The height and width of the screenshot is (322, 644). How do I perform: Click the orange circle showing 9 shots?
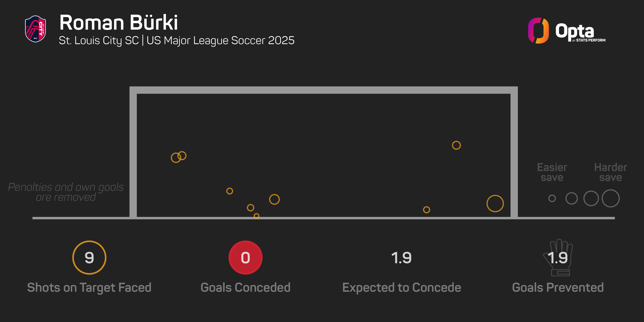(x=89, y=257)
